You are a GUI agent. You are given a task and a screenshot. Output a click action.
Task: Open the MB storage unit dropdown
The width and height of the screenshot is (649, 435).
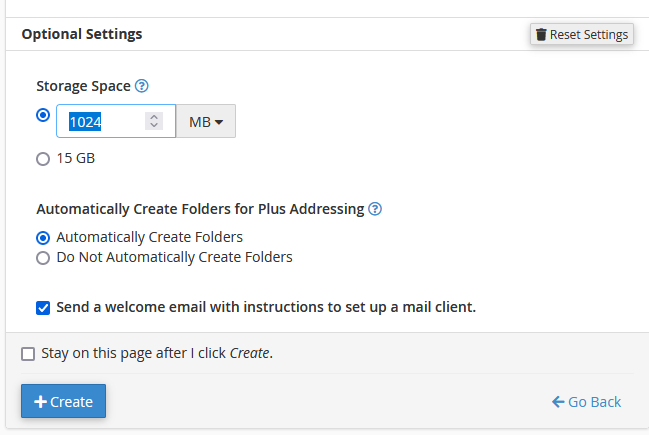tap(206, 122)
